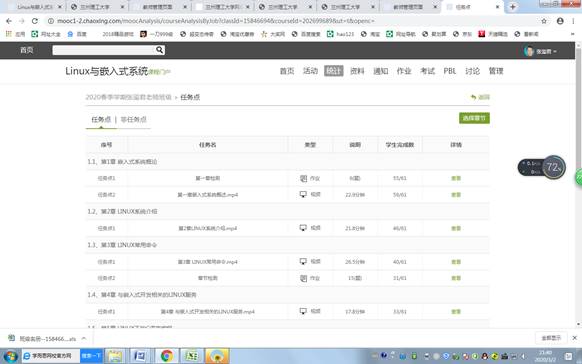Open Chrome from the Windows taskbar

pos(167,356)
